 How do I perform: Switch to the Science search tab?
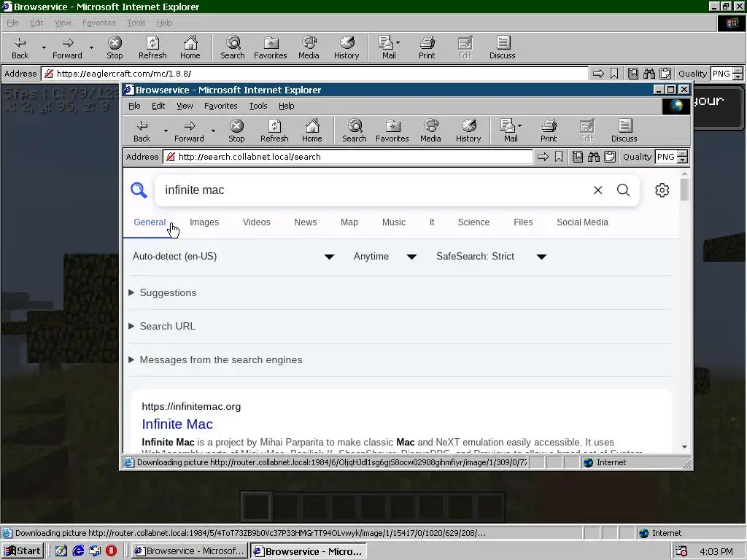tap(473, 222)
